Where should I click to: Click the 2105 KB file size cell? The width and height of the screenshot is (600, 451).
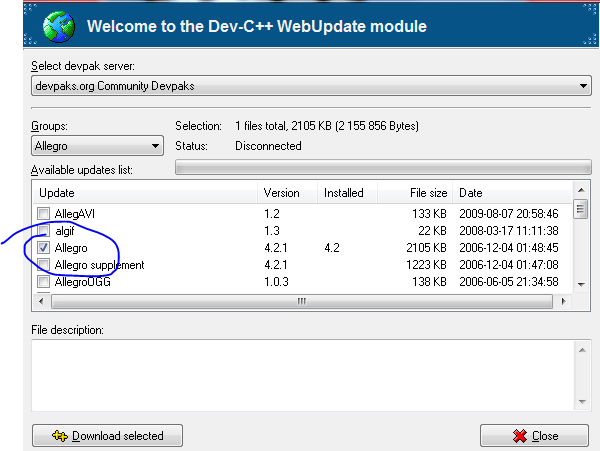[426, 248]
